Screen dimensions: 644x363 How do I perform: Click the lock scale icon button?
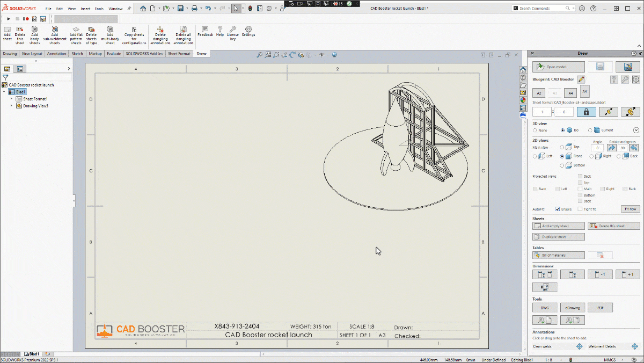coord(586,112)
